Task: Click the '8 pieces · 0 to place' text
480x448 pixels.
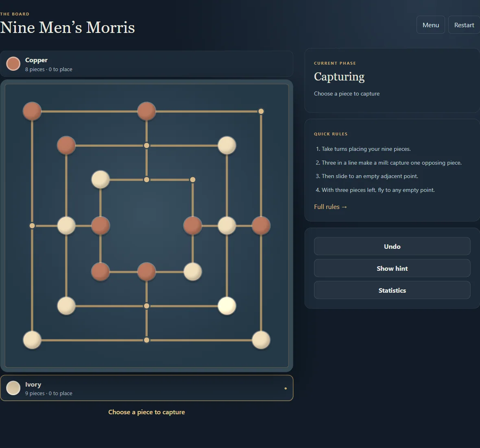Action: pyautogui.click(x=49, y=70)
